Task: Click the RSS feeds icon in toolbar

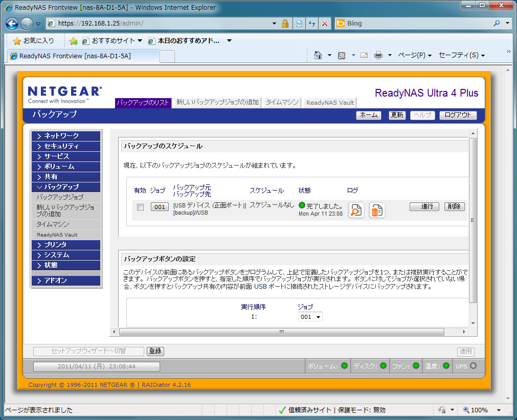Action: point(342,55)
